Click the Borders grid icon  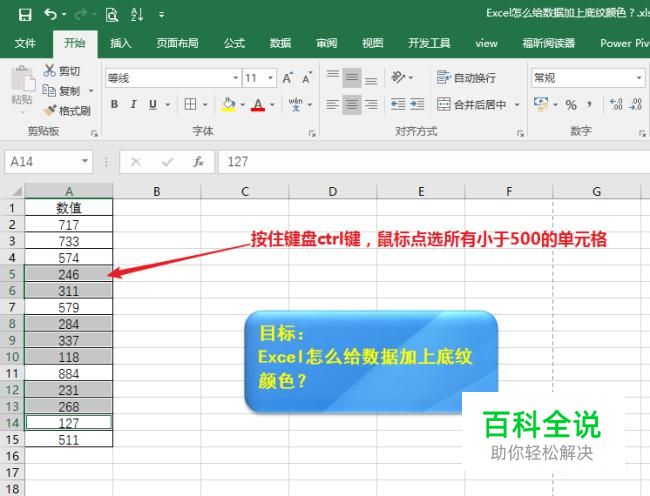click(x=190, y=104)
